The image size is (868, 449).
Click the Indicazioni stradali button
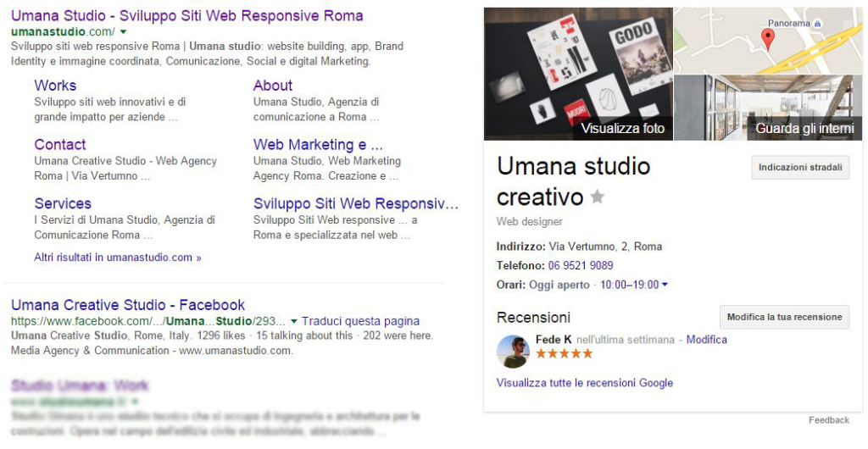(x=800, y=168)
